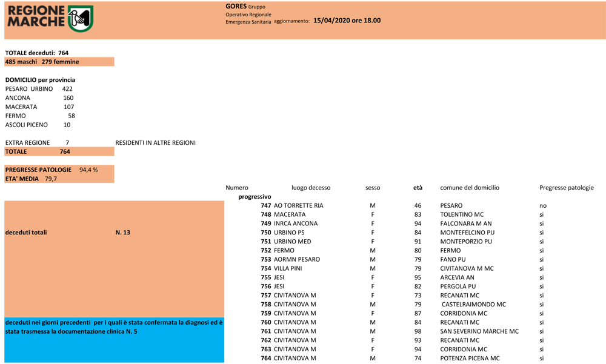Select the TOTALE deceduti: 764 line

tap(37, 53)
